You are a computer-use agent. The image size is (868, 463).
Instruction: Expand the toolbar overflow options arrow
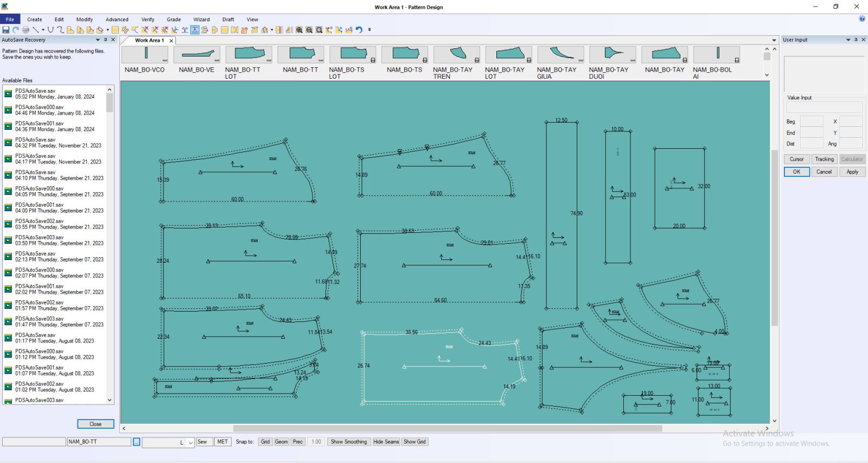pos(369,30)
